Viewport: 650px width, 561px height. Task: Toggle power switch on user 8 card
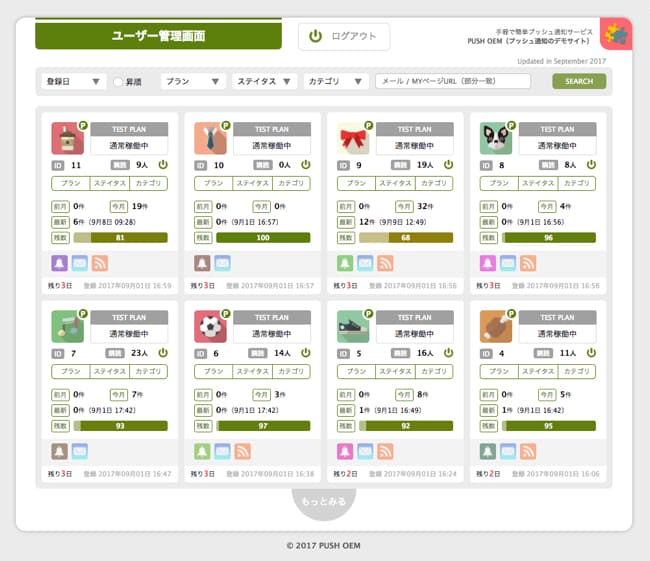click(591, 165)
